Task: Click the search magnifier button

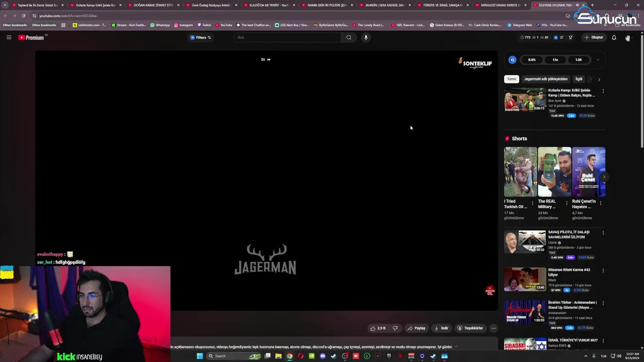Action: (x=349, y=37)
